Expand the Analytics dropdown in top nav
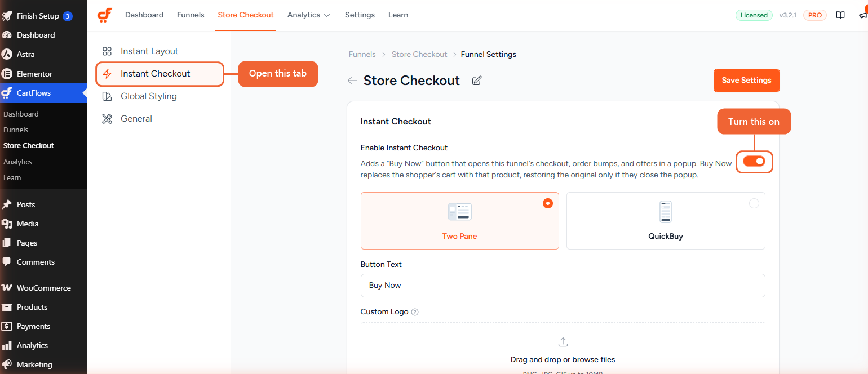The height and width of the screenshot is (374, 868). coord(309,15)
